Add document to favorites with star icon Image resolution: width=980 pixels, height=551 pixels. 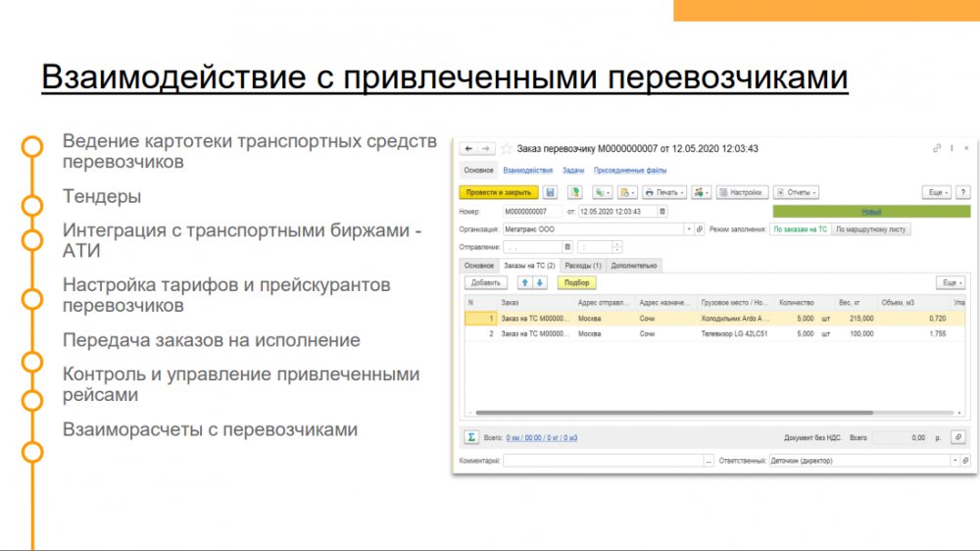[506, 149]
